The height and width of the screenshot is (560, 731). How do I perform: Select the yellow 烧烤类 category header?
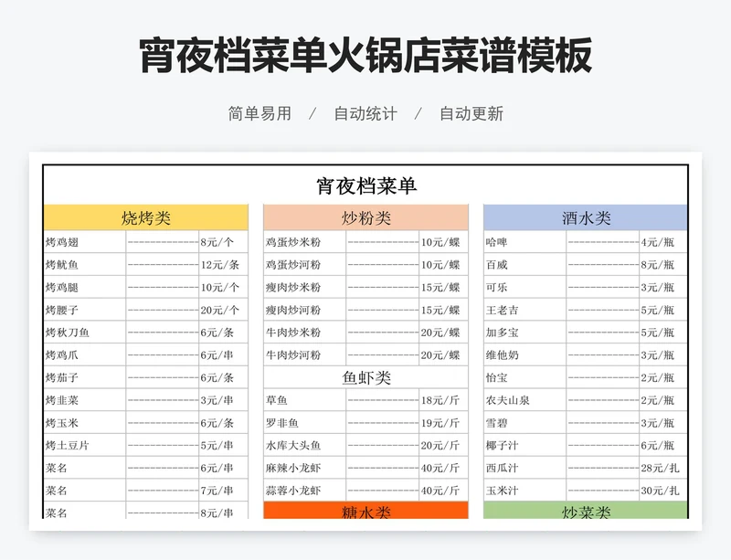tap(145, 218)
